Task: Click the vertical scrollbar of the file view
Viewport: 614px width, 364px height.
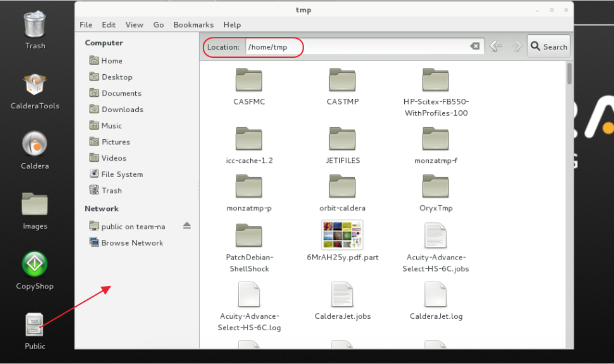Action: (570, 74)
